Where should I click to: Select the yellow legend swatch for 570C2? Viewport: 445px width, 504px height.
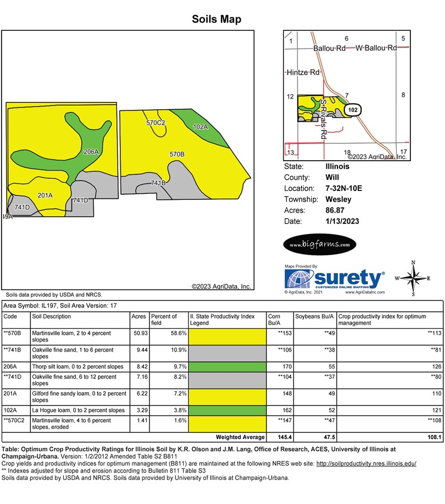[227, 424]
